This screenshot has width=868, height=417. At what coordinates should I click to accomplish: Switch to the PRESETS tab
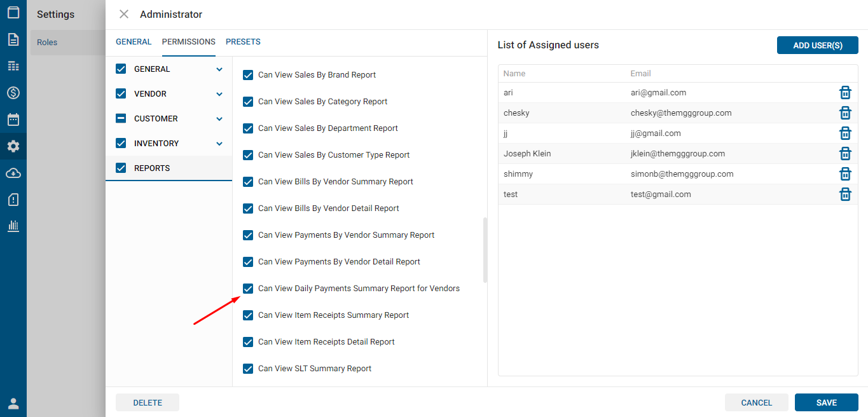click(x=243, y=42)
